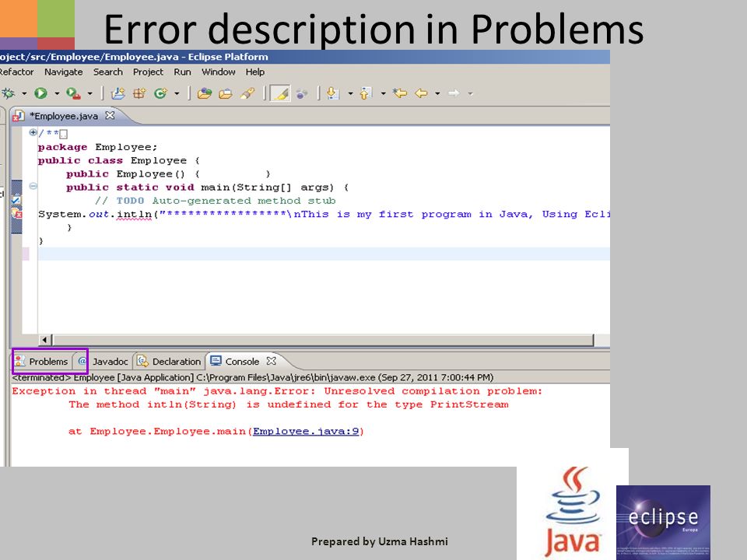Click the error marker in editor margin
This screenshot has height=560, width=747.
(x=16, y=214)
